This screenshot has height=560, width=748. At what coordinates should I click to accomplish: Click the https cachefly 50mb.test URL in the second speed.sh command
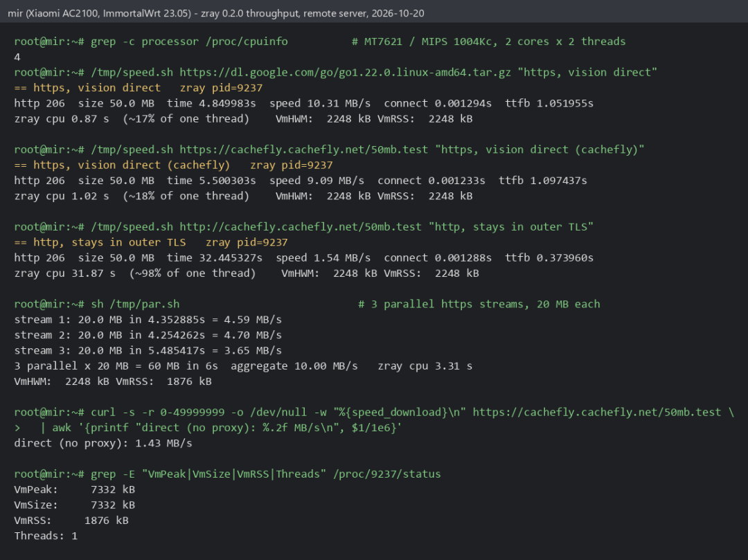click(x=304, y=150)
